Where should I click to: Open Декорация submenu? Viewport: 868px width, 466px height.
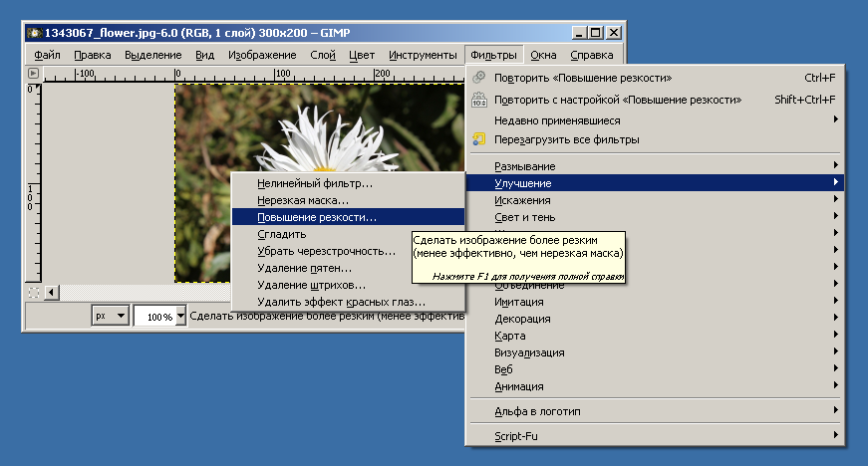coord(655,319)
